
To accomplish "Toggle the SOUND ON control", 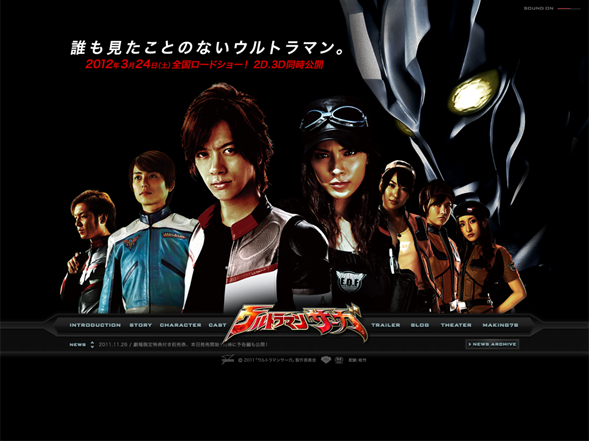I will click(x=552, y=8).
